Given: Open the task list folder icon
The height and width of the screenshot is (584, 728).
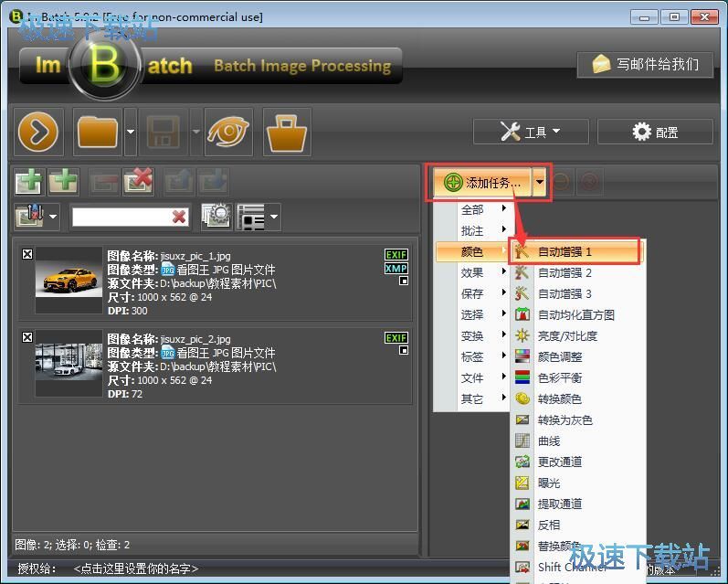Looking at the screenshot, I should 98,132.
